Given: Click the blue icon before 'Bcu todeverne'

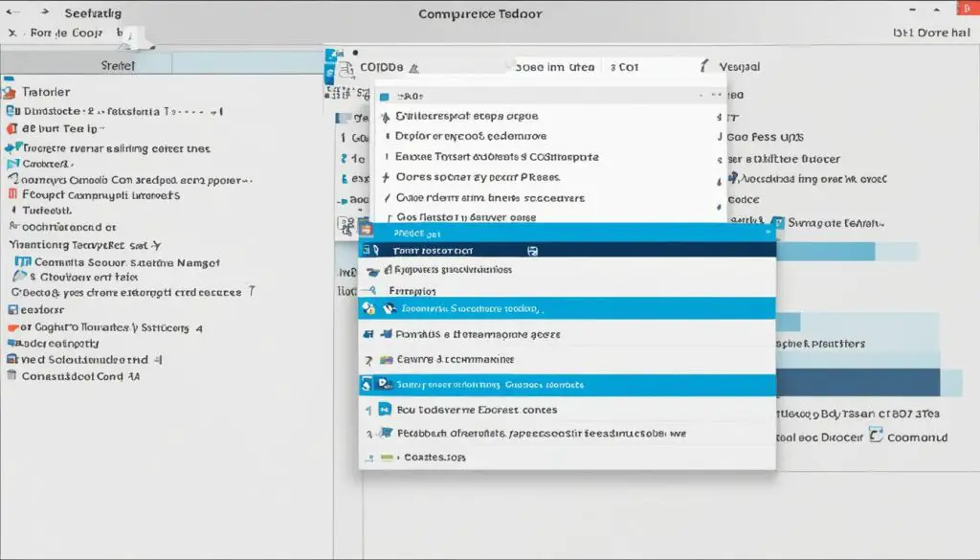Looking at the screenshot, I should point(385,410).
